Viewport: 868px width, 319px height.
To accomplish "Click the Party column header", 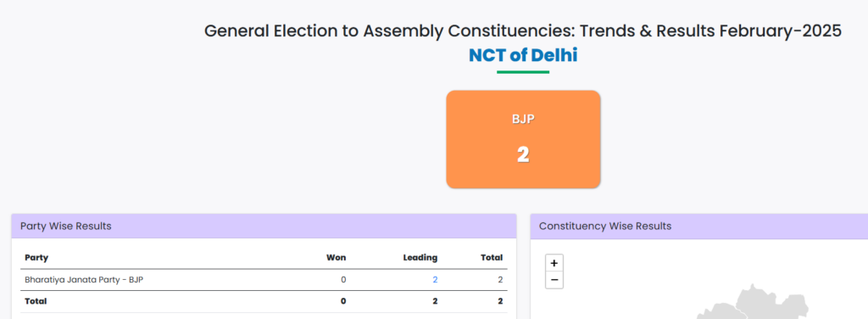I will [36, 258].
